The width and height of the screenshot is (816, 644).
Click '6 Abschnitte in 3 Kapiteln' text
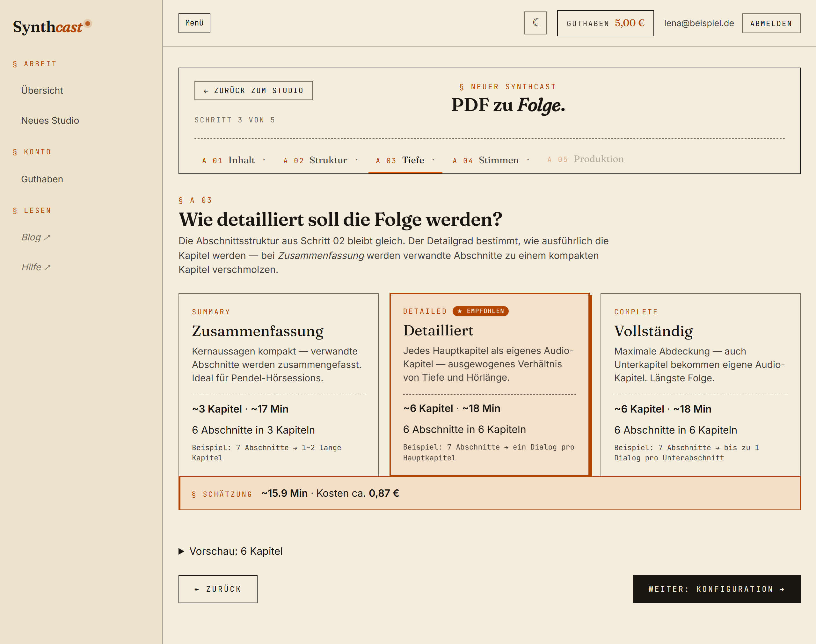(253, 430)
